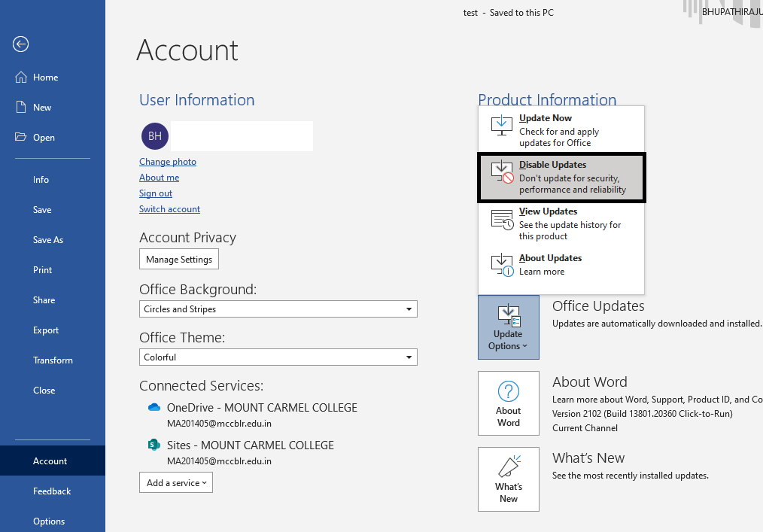Click the Sites - MOUNT CARMEL COLLEGE text

250,445
